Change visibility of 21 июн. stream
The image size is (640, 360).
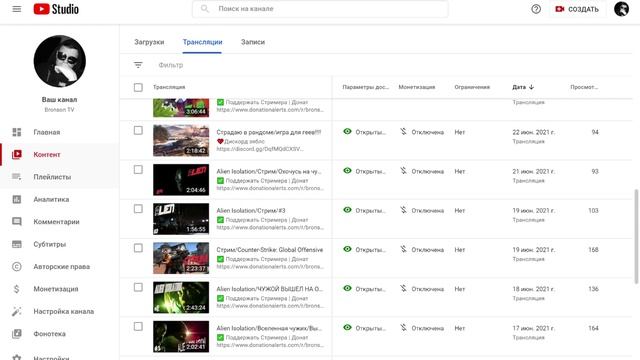(x=364, y=171)
